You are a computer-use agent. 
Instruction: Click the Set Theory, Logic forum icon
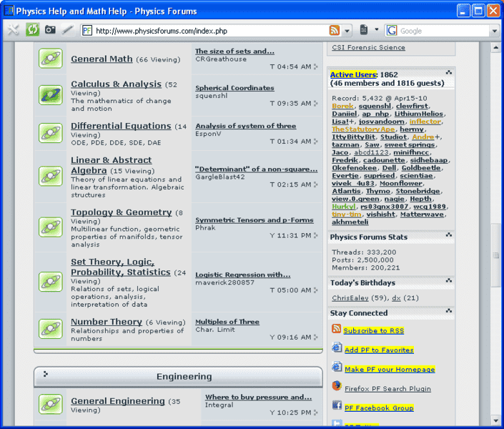(51, 282)
